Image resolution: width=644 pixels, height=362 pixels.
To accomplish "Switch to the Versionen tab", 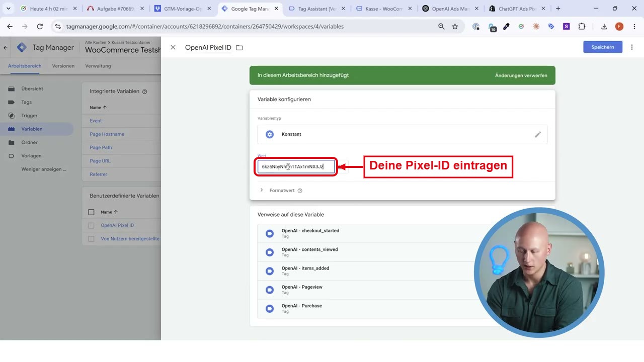I will [x=63, y=66].
